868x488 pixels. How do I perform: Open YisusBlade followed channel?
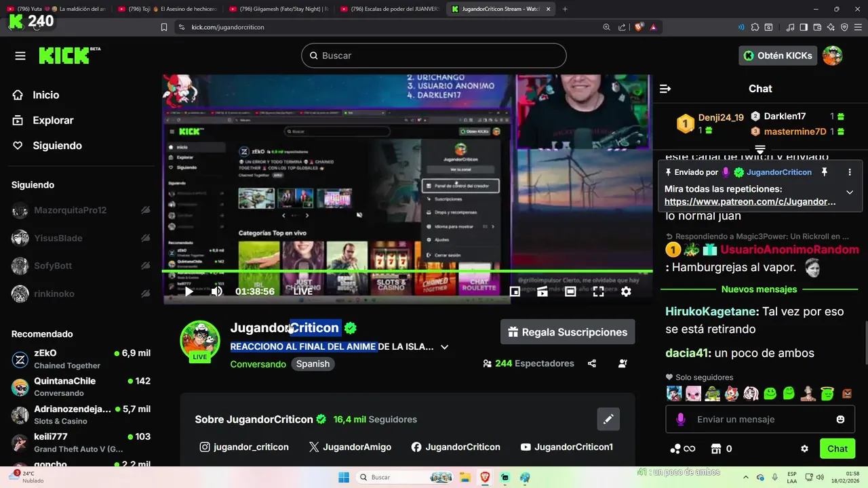(x=58, y=238)
